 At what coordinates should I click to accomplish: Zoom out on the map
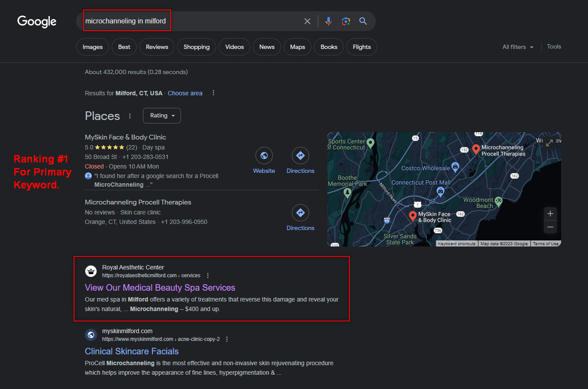[x=550, y=227]
